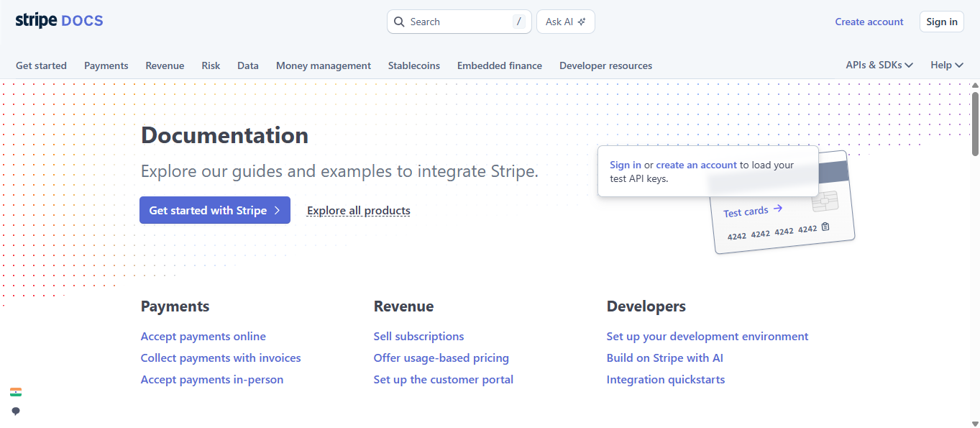The image size is (980, 428).
Task: Click Sign in link in API keys popup
Action: [626, 165]
